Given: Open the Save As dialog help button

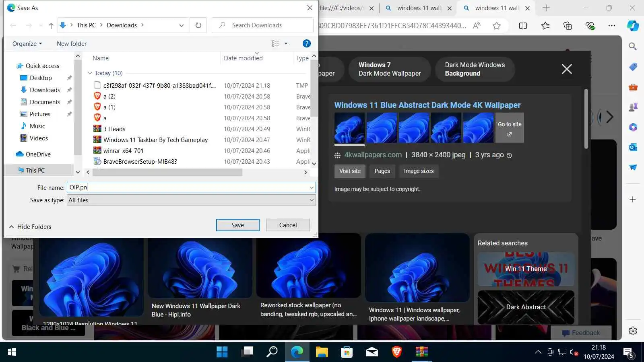Looking at the screenshot, I should (x=306, y=43).
